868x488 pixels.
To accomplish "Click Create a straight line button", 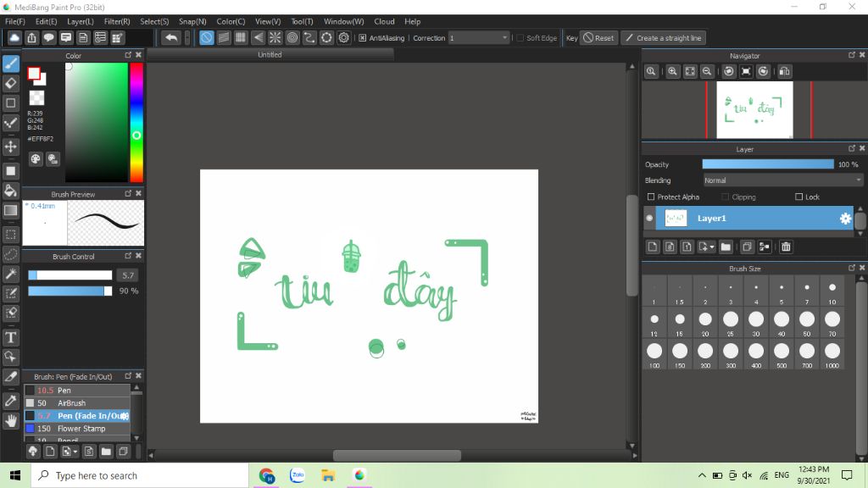I will click(663, 38).
